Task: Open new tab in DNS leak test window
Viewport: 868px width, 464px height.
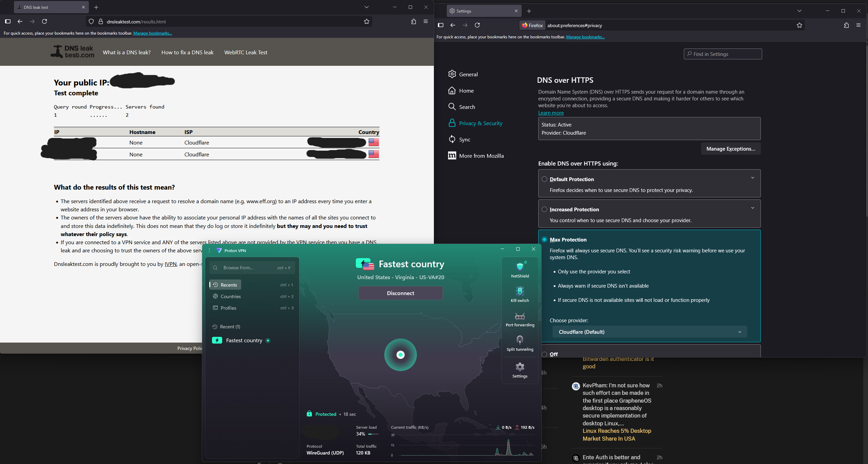Action: (96, 7)
